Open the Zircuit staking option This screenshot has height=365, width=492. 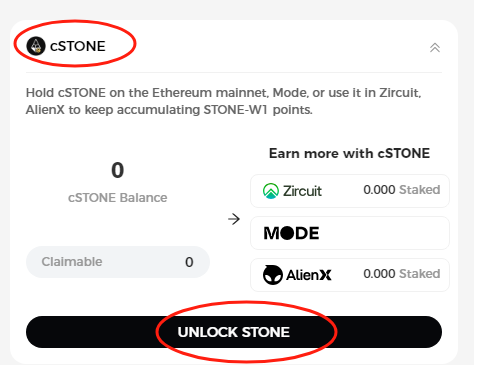tap(350, 191)
